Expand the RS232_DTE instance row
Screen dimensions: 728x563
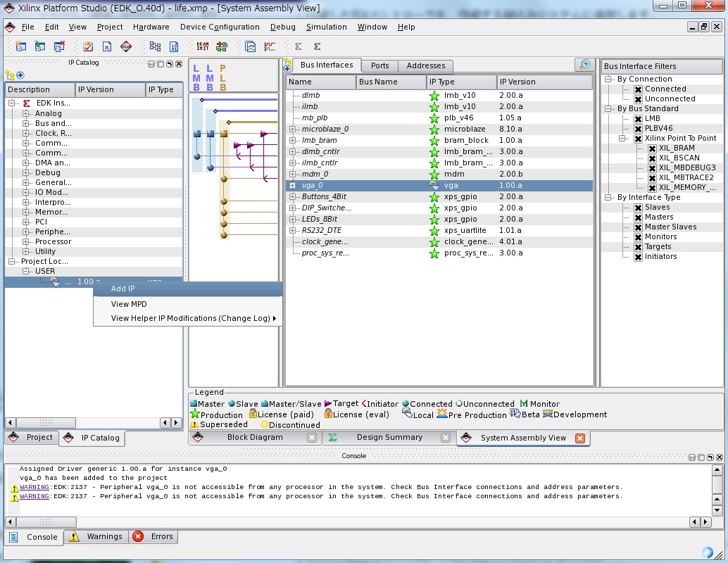click(x=292, y=230)
